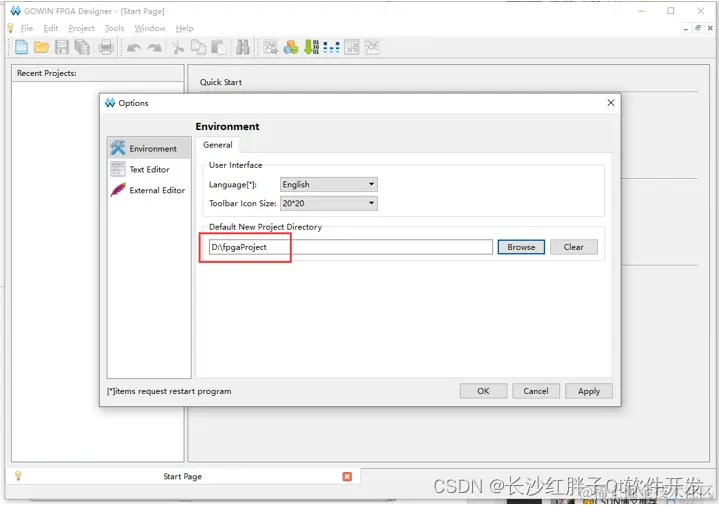Maximize the GOWIN FPGA Designer window
This screenshot has height=506, width=719.
(671, 11)
